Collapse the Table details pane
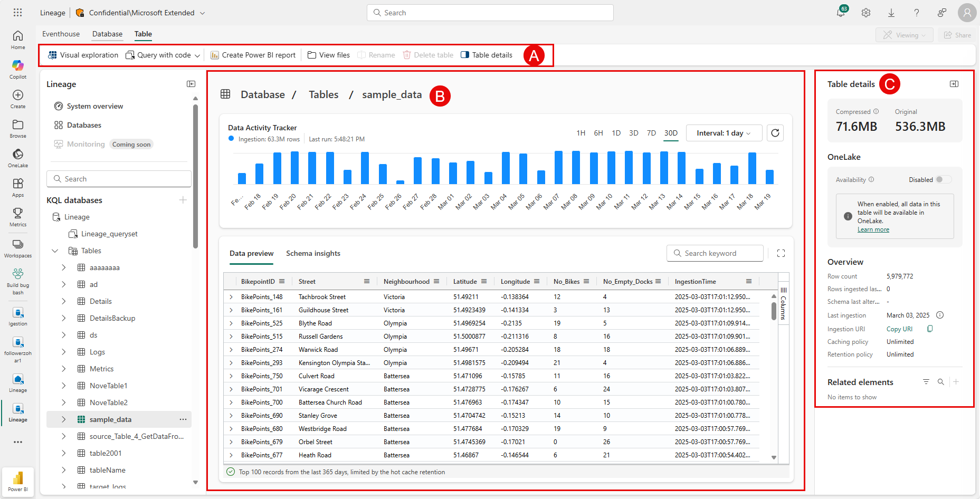Image resolution: width=980 pixels, height=499 pixels. pyautogui.click(x=954, y=84)
